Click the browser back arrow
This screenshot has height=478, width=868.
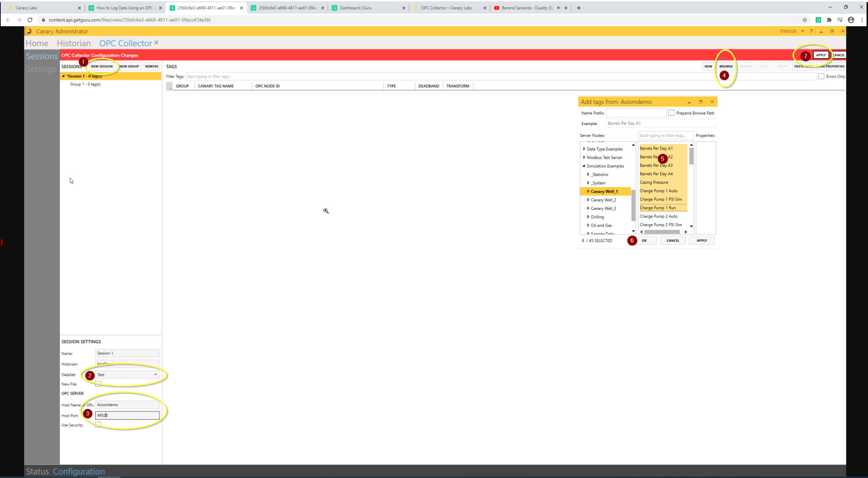[x=8, y=20]
